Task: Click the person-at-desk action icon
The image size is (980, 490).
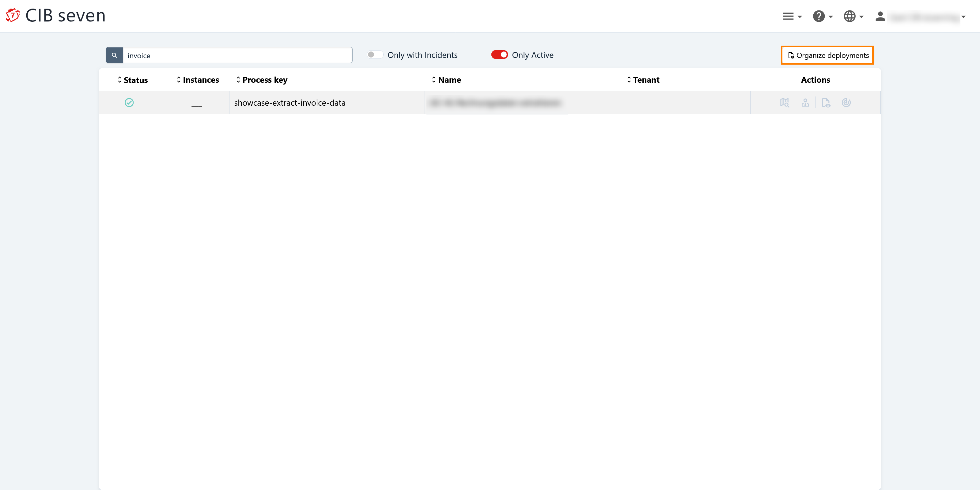Action: click(x=805, y=103)
